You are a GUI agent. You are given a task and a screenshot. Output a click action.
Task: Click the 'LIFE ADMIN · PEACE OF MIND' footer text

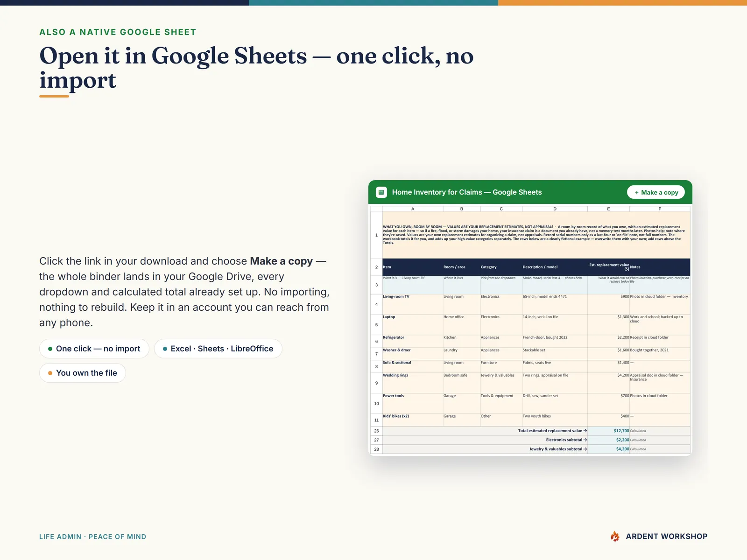[92, 537]
